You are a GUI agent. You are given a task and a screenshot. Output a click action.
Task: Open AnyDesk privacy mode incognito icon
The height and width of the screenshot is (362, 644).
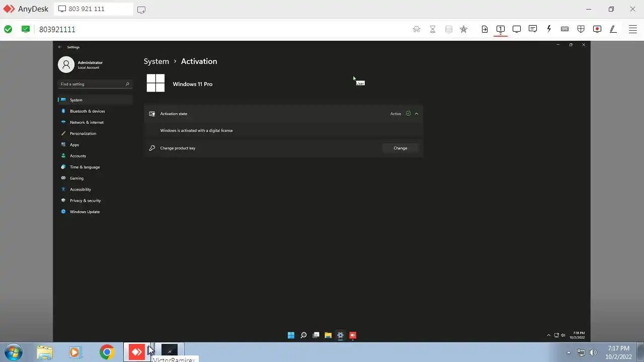(x=417, y=29)
